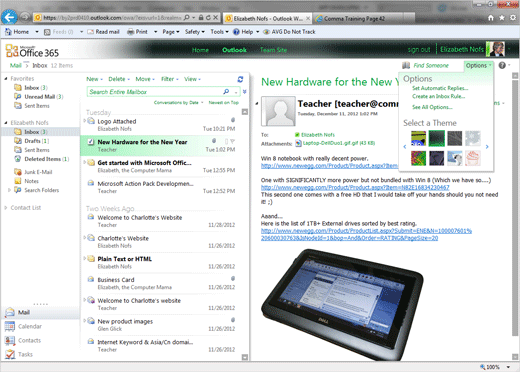Image resolution: width=520 pixels, height=372 pixels.
Task: Open the Filter dropdown menu
Action: coord(170,79)
